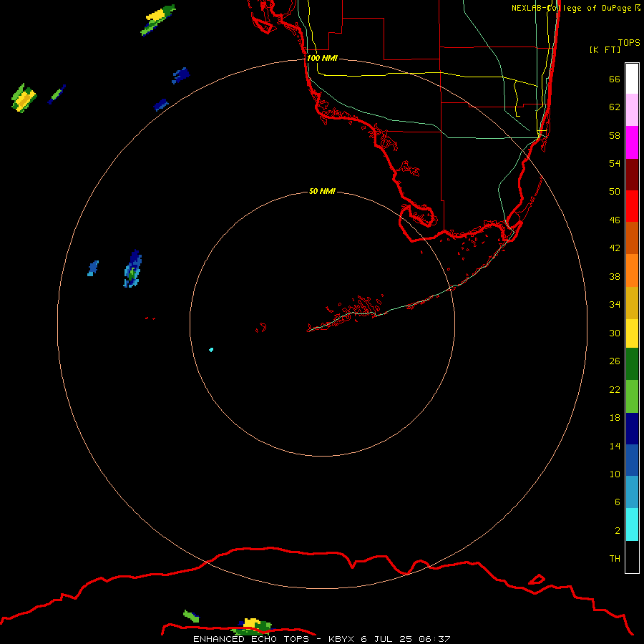Screen dimensions: 644x644
Task: Click the blue-green echo cell west of the 50 NMI ring
Action: coord(132,268)
